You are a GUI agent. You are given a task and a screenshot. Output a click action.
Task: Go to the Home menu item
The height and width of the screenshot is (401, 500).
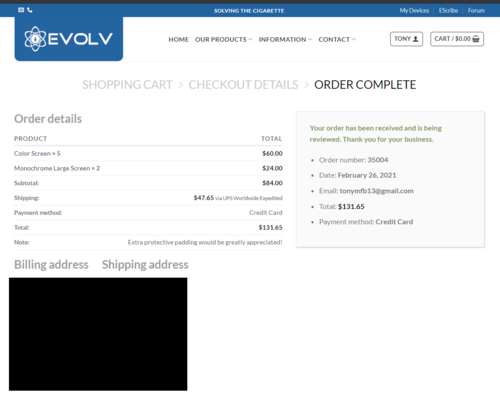pyautogui.click(x=178, y=39)
